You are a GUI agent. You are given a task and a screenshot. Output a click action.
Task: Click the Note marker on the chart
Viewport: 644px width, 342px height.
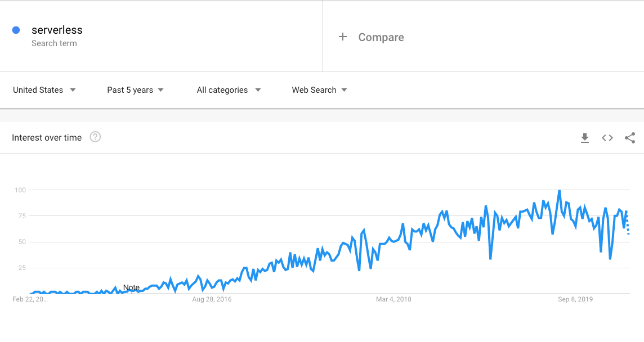pos(131,287)
